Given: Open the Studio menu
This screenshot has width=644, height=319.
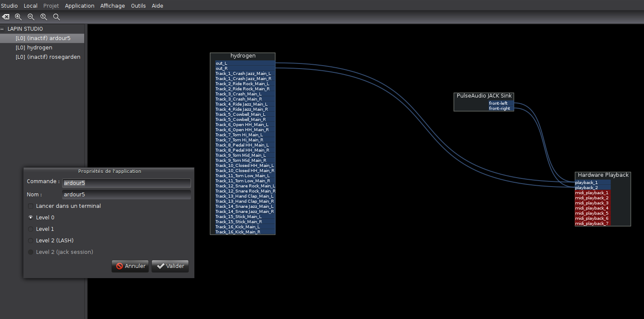Looking at the screenshot, I should 9,6.
